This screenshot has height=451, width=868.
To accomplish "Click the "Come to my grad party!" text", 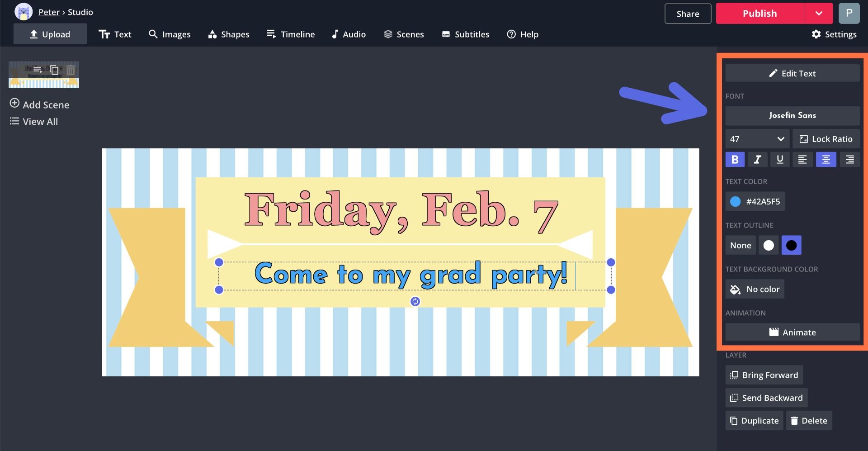I will coord(411,274).
